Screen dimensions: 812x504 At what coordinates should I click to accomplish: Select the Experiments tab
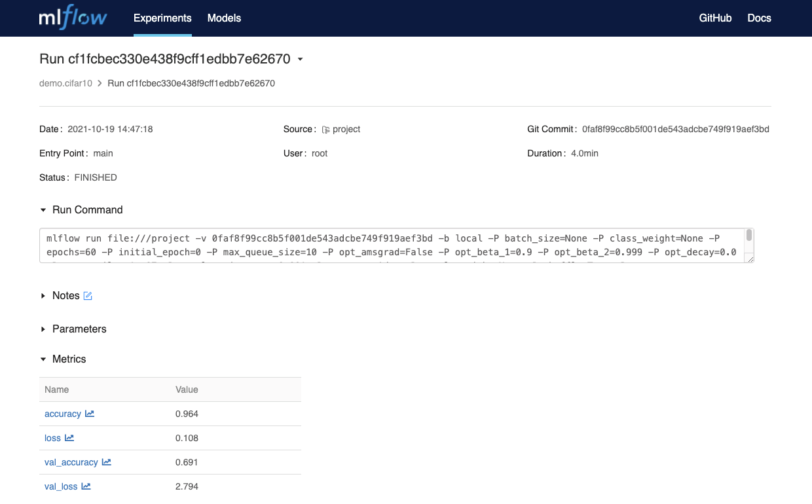pyautogui.click(x=162, y=18)
